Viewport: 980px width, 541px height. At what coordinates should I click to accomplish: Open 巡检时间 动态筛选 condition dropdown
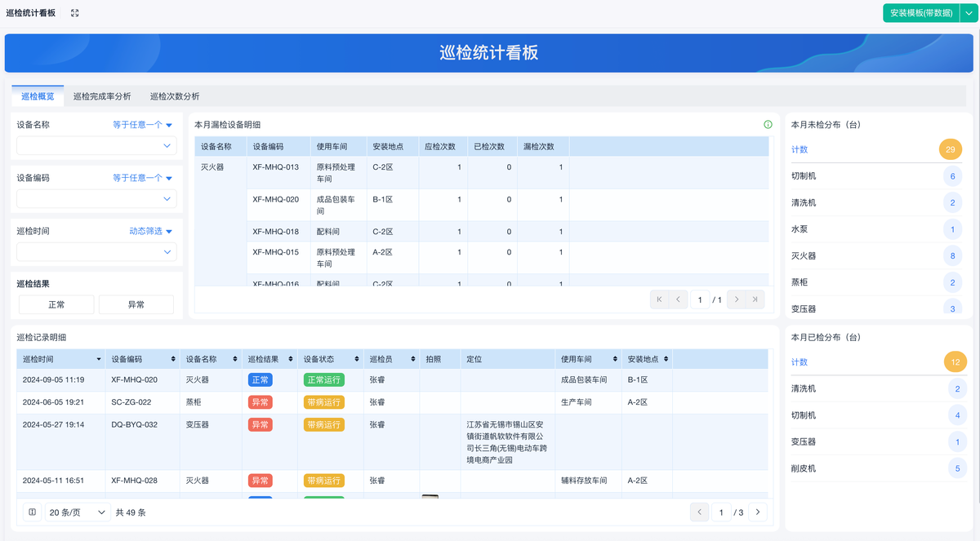tap(151, 231)
